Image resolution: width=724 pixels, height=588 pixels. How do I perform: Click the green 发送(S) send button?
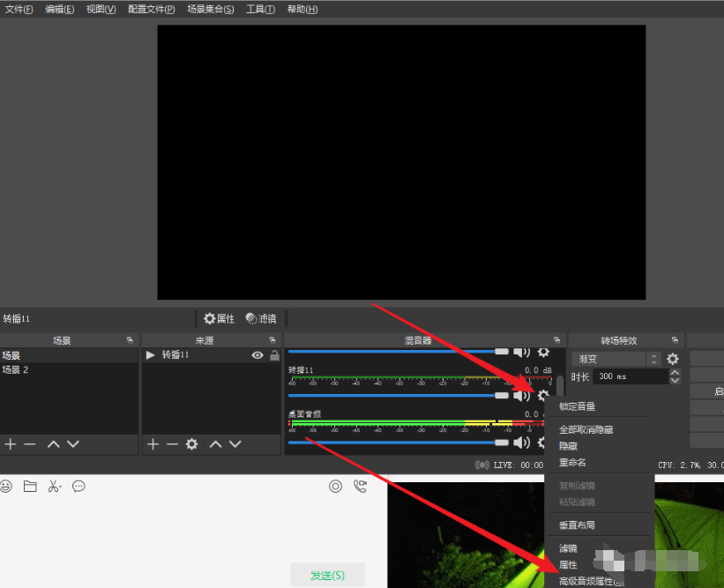[x=327, y=575]
